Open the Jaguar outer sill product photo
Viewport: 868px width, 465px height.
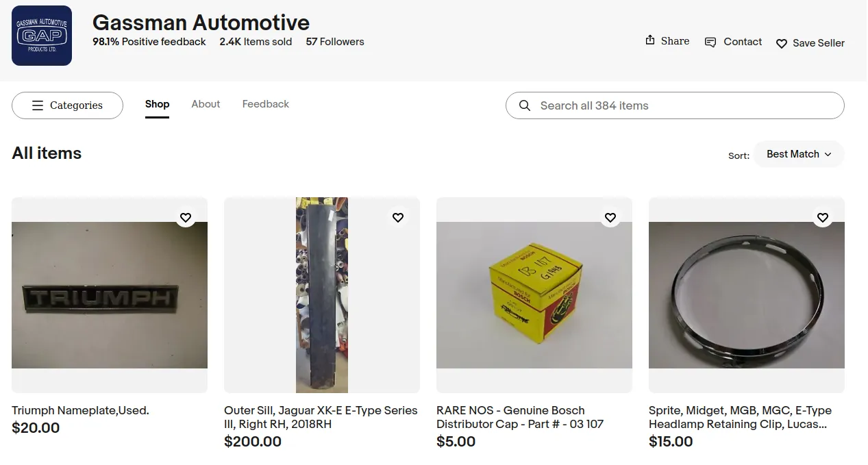click(x=322, y=295)
